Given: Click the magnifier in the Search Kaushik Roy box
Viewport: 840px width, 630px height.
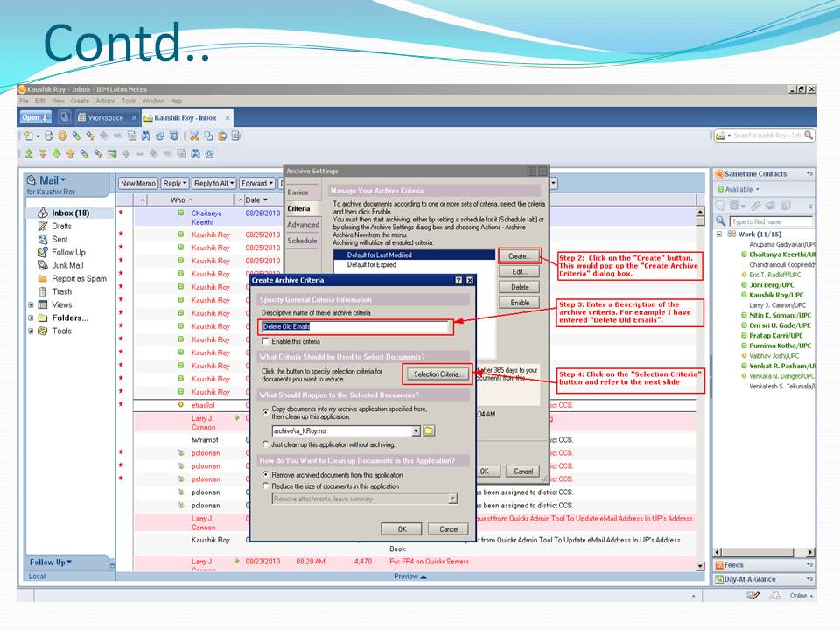Looking at the screenshot, I should point(808,136).
